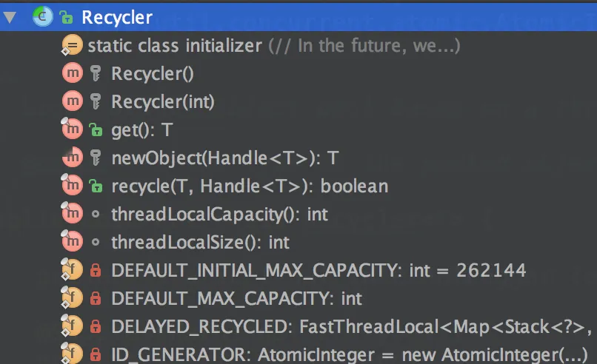Click protected key icon beside Recycler(int)
The width and height of the screenshot is (597, 364).
(96, 101)
